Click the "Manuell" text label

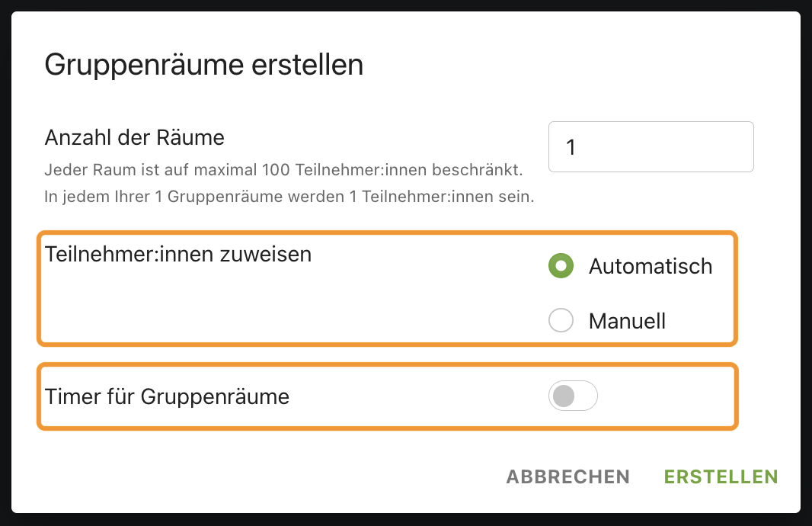pos(627,321)
